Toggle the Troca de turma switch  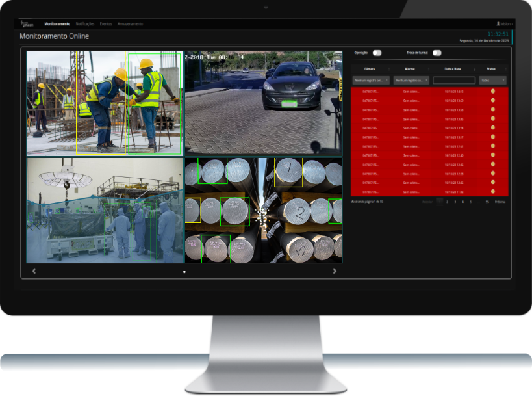point(437,53)
